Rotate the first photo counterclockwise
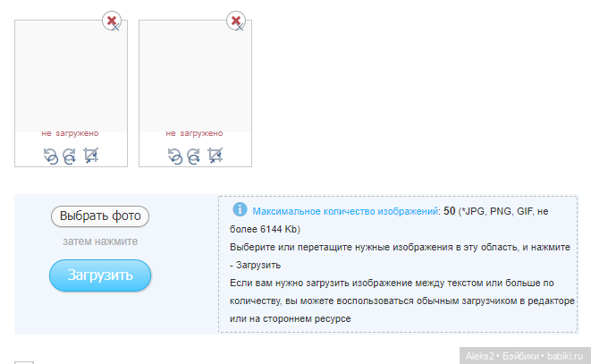This screenshot has width=591, height=364. click(50, 157)
